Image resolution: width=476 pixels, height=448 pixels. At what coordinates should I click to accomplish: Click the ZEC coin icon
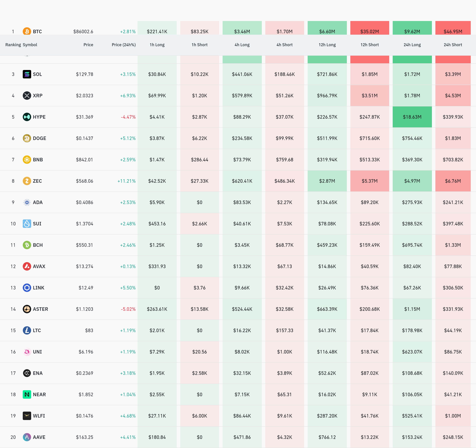[27, 181]
